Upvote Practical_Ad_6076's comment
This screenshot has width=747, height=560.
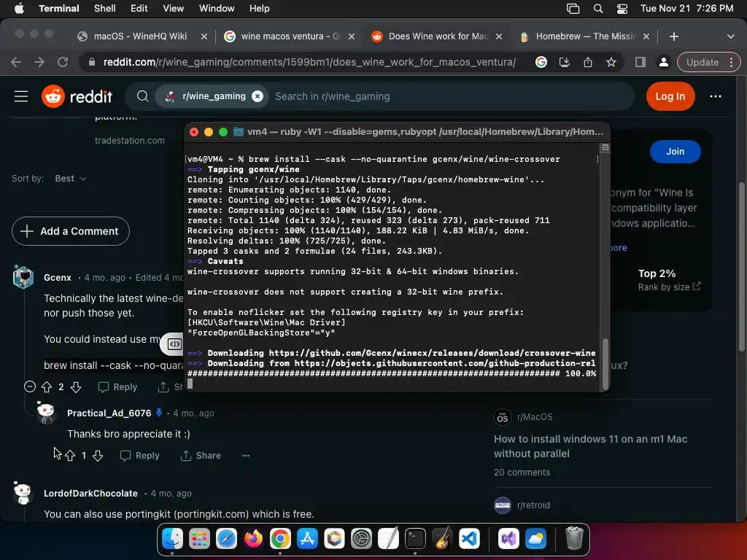tap(70, 456)
